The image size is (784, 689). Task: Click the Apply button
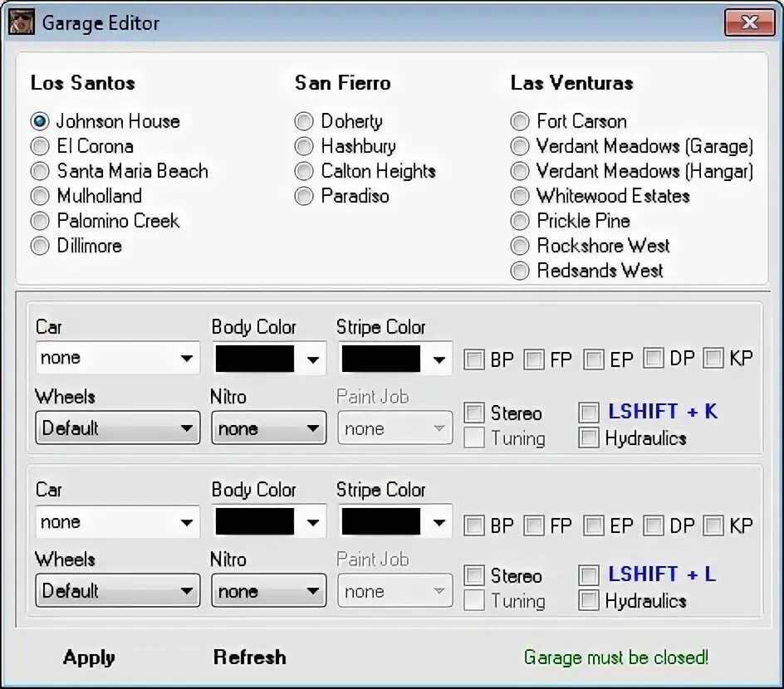point(89,657)
